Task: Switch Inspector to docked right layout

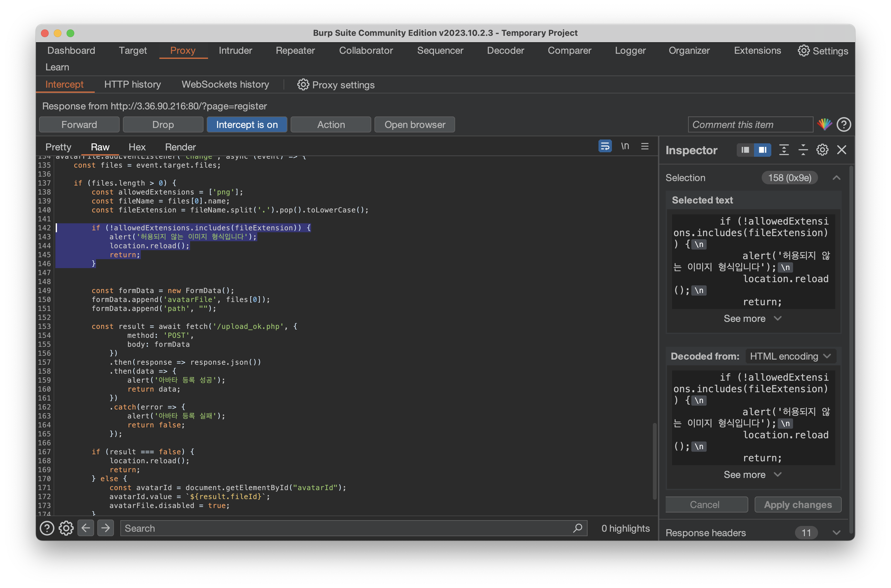Action: pos(763,150)
